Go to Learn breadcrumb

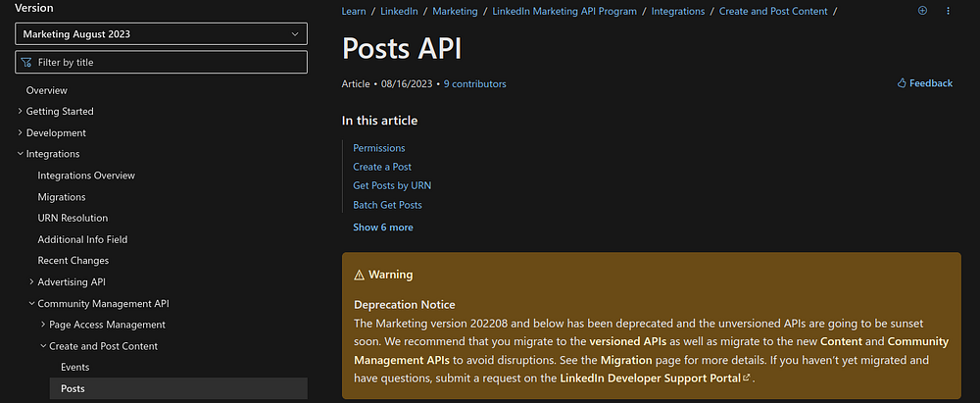click(x=354, y=11)
